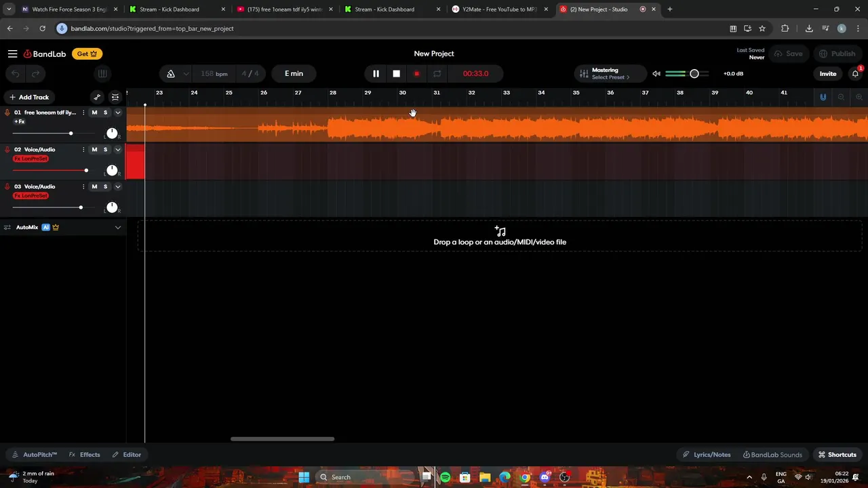Mute master output speaker icon
This screenshot has height=488, width=868.
click(656, 73)
